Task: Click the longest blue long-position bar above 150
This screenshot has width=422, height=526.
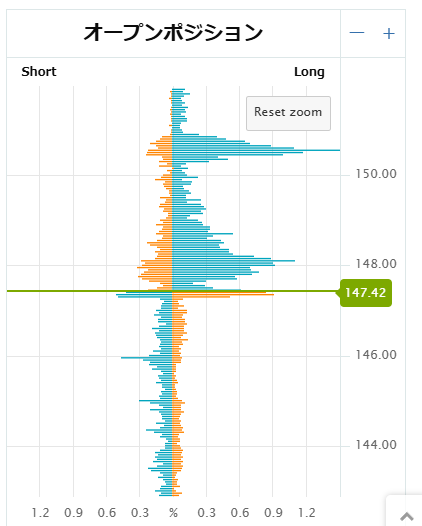Action: pyautogui.click(x=256, y=150)
